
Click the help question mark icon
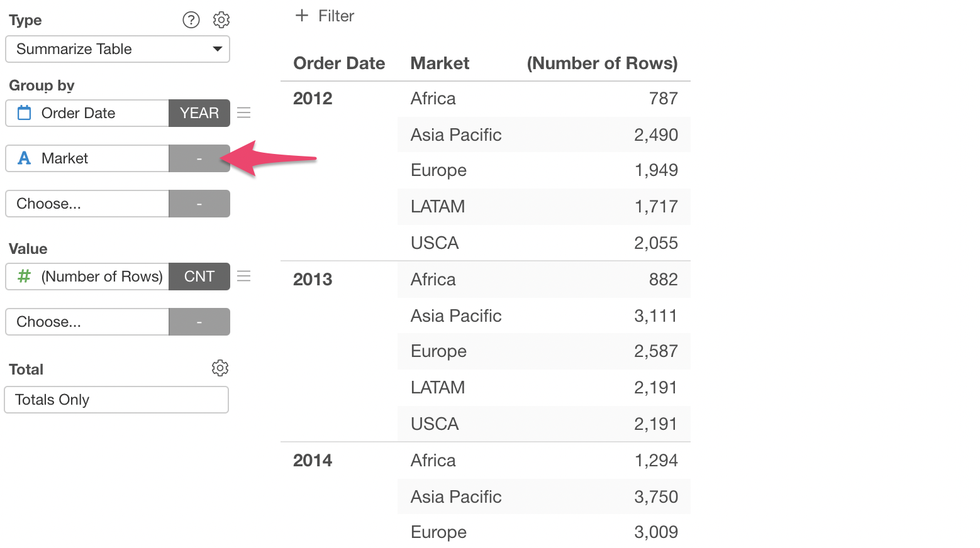[191, 20]
